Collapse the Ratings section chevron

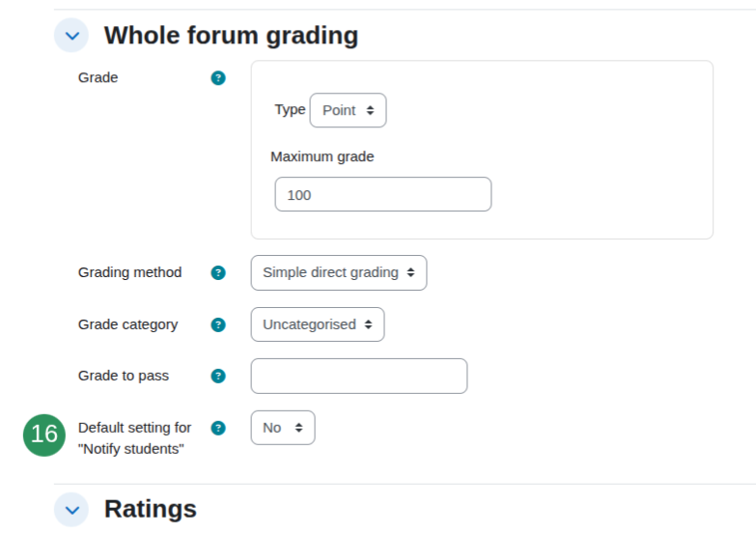[x=71, y=510]
